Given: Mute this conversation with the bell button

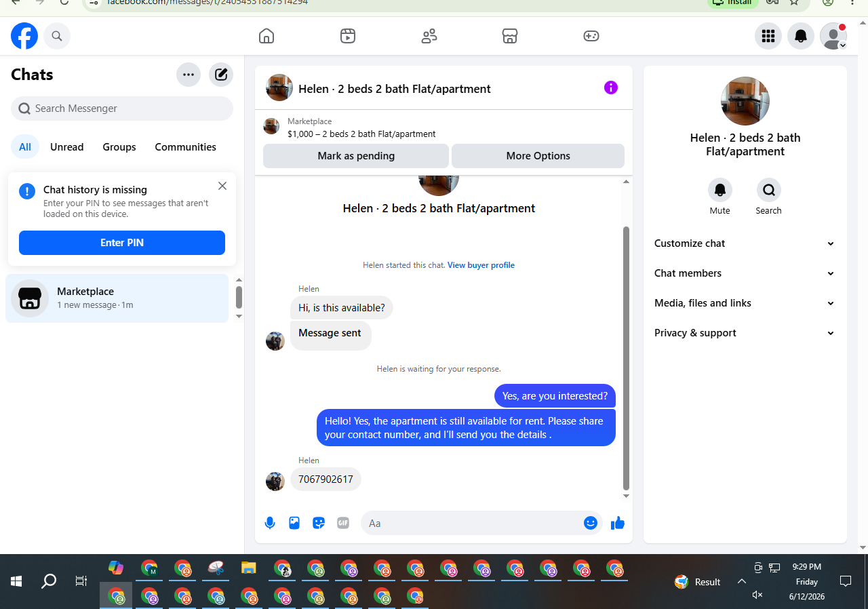Looking at the screenshot, I should [720, 190].
